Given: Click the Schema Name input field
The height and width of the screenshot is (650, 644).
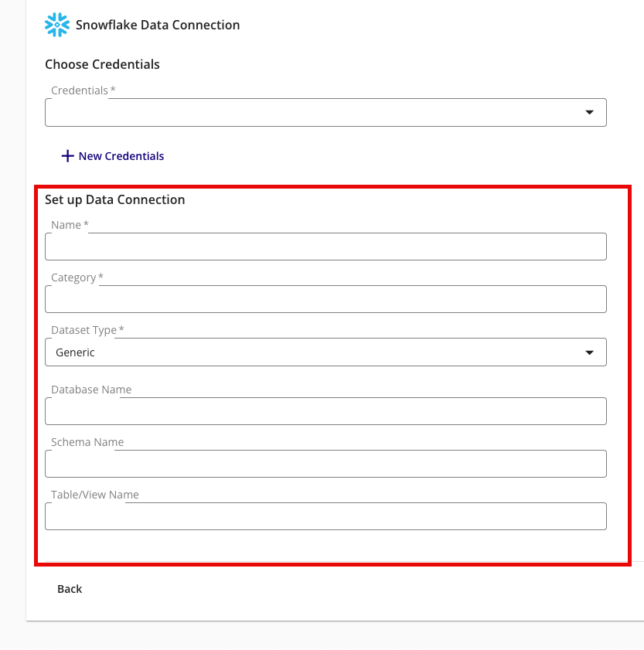Looking at the screenshot, I should pyautogui.click(x=325, y=464).
